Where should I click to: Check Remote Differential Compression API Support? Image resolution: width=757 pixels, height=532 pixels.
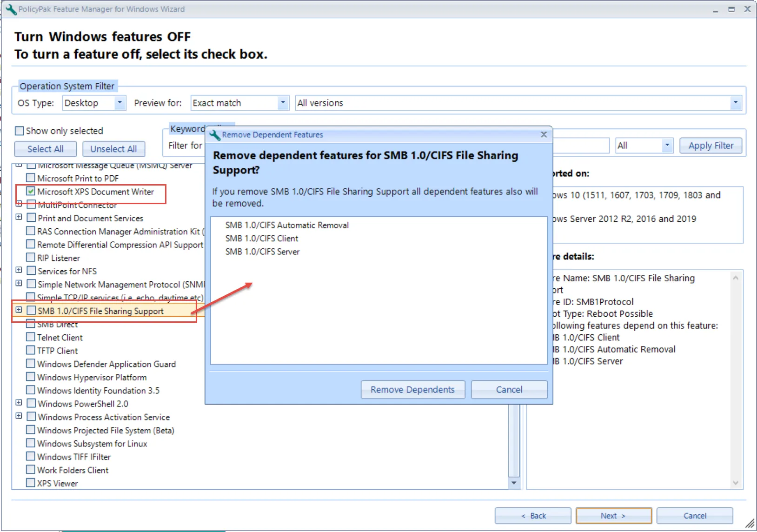31,244
